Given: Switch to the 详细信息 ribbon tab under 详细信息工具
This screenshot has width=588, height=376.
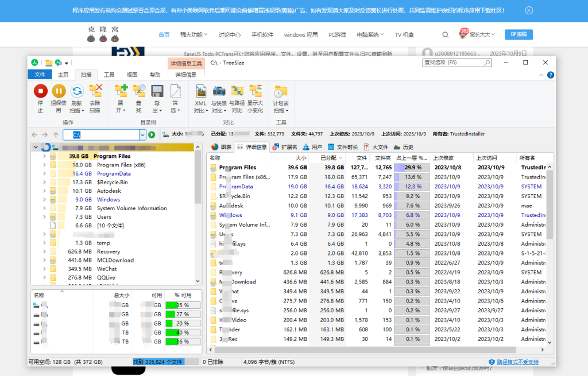Looking at the screenshot, I should coord(186,75).
